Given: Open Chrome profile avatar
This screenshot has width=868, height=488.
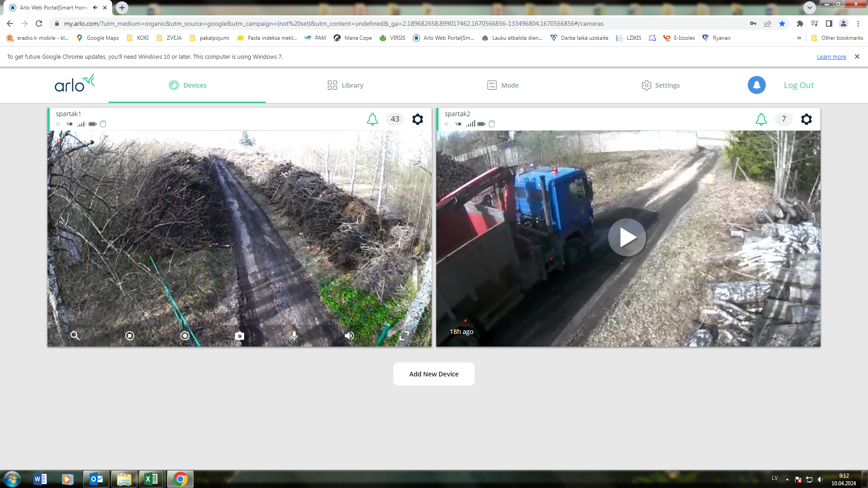Looking at the screenshot, I should point(844,23).
